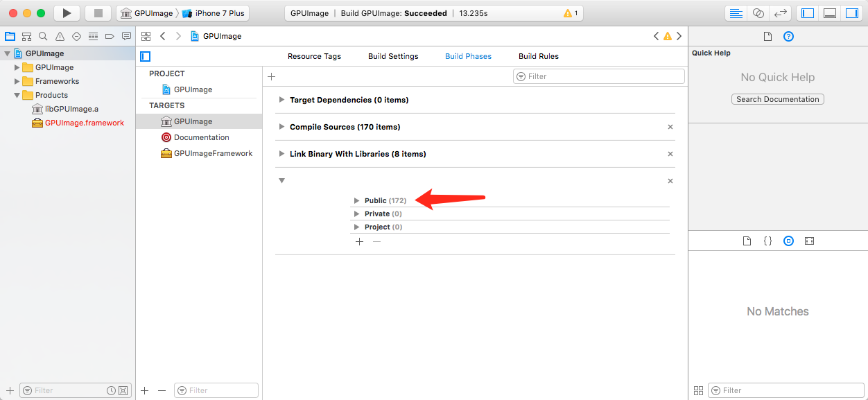Focus the build phases Filter field

pyautogui.click(x=599, y=76)
